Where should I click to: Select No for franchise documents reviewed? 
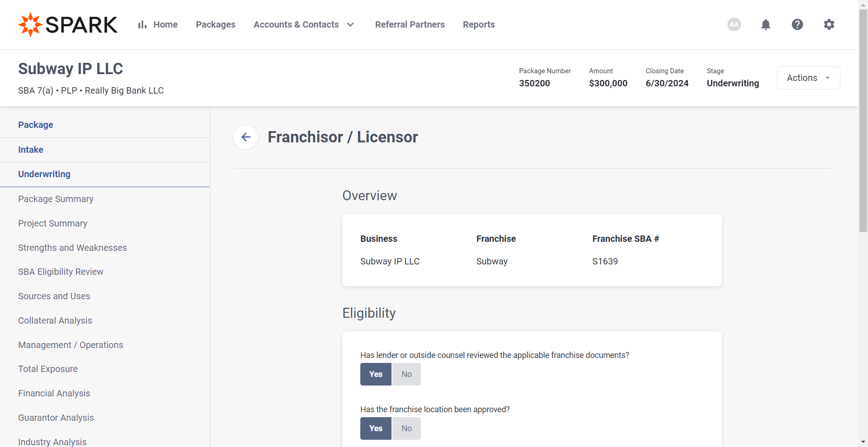tap(406, 374)
